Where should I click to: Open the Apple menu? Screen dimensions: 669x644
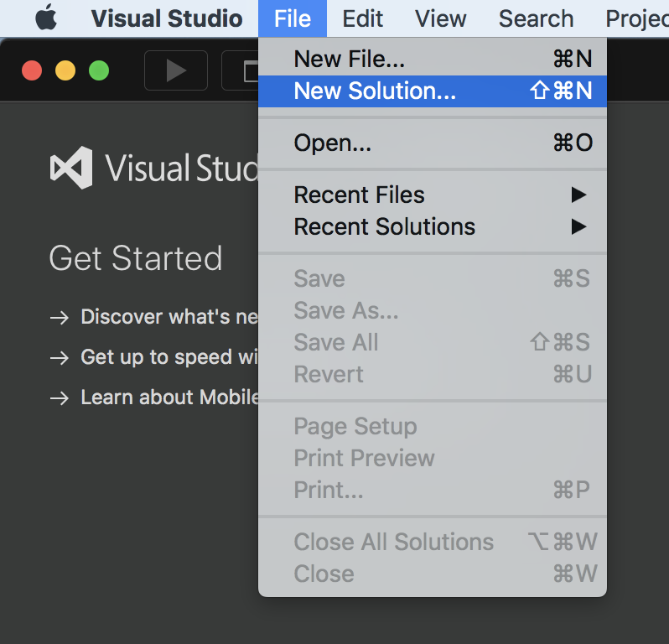pos(46,18)
